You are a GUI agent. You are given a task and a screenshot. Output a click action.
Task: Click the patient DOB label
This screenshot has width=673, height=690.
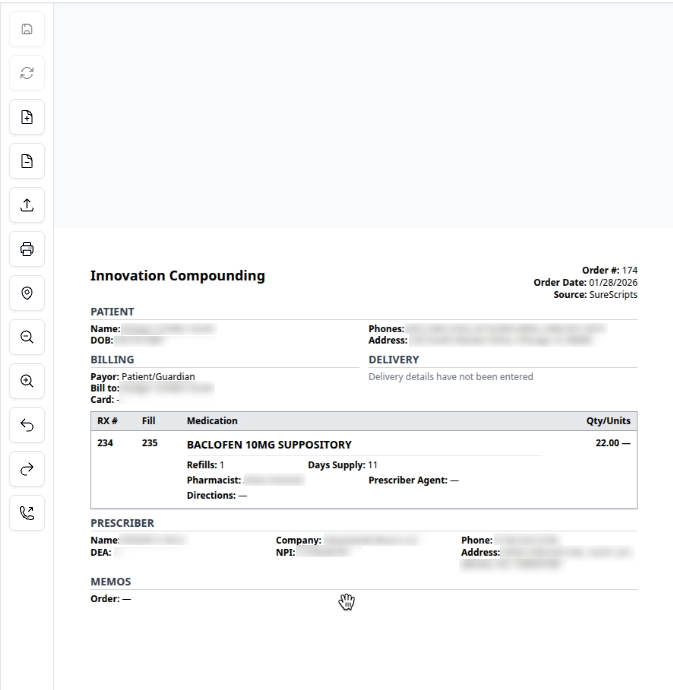(102, 340)
